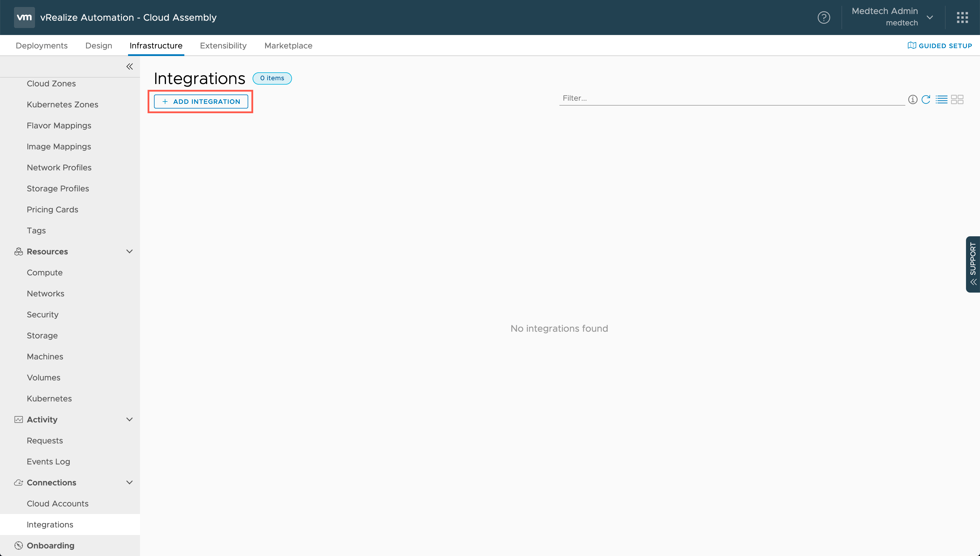980x556 pixels.
Task: Collapse the Connections section
Action: 129,482
